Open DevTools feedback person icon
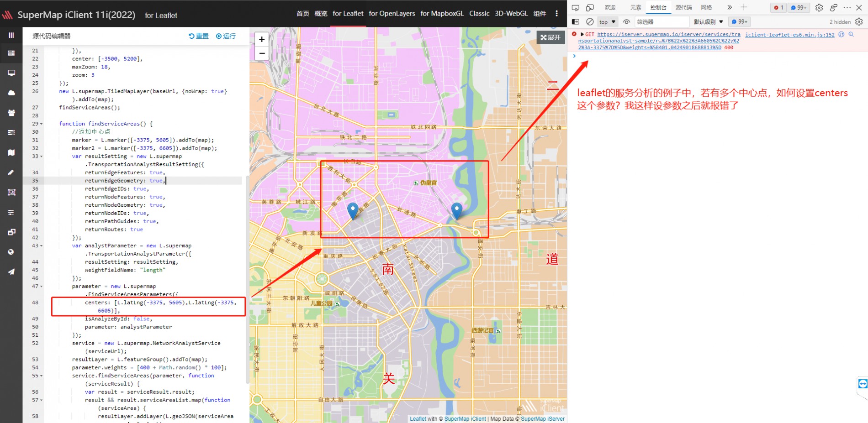This screenshot has height=423, width=868. click(x=834, y=8)
